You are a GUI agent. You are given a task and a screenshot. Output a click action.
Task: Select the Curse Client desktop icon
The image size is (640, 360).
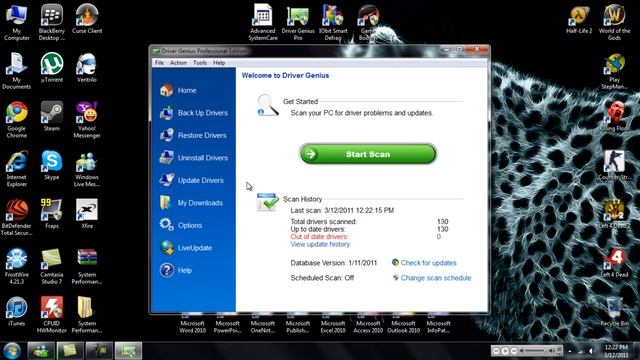(87, 19)
